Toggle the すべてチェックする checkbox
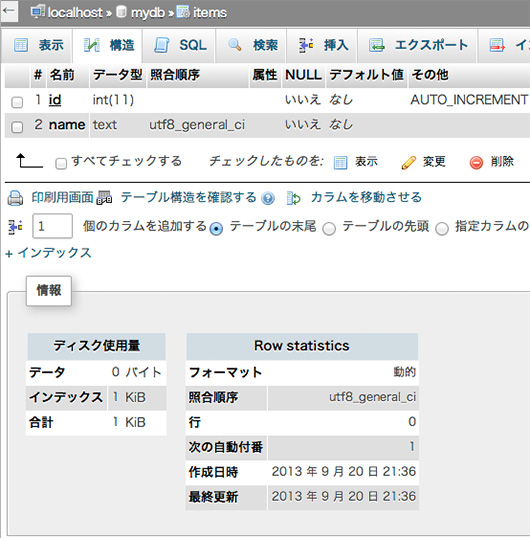The height and width of the screenshot is (538, 530). [61, 163]
